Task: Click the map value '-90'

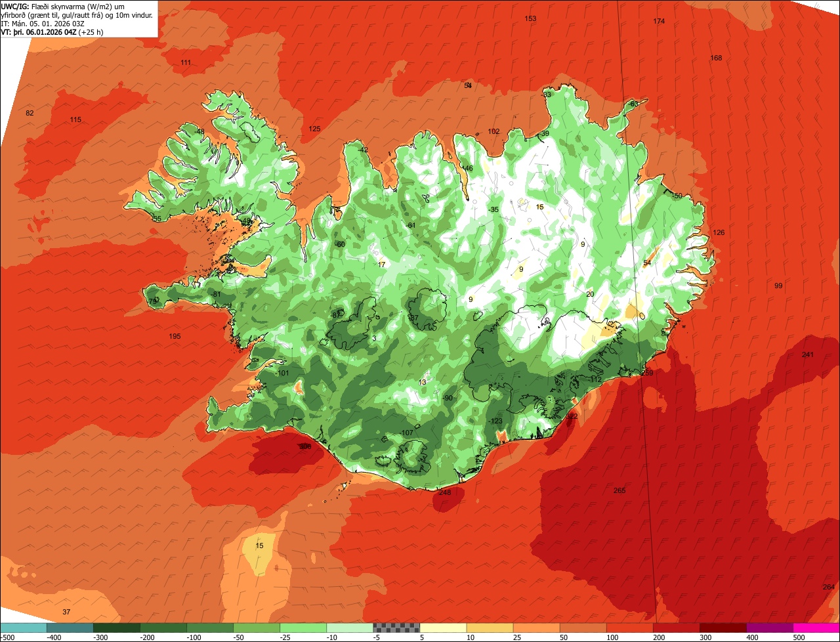Action: (x=448, y=398)
